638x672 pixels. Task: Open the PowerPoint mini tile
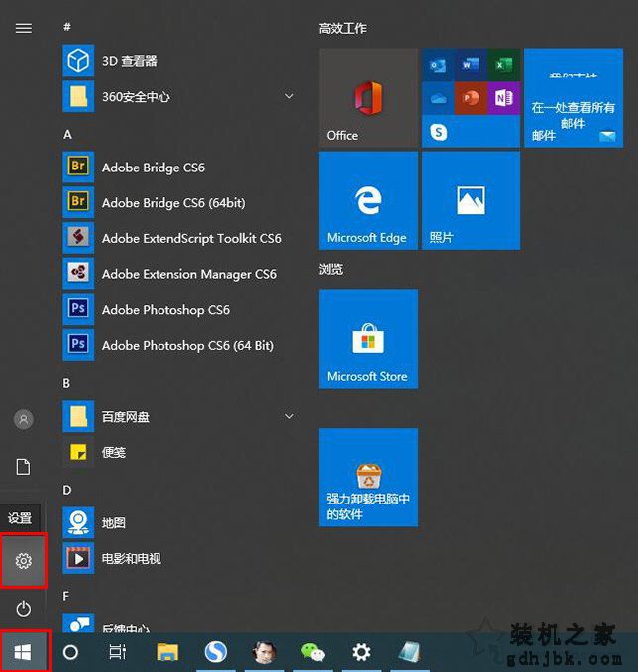pos(471,98)
